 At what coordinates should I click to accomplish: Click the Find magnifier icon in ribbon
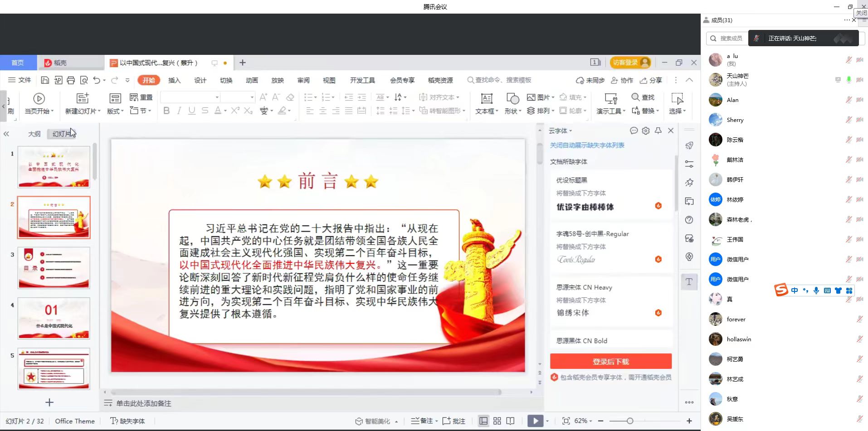635,97
